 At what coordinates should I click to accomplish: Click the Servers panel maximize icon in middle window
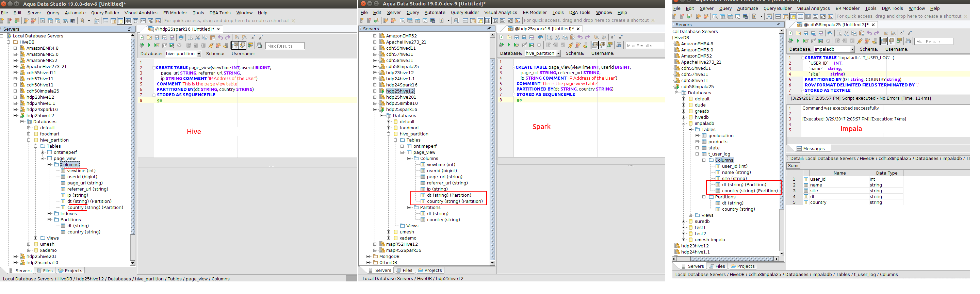click(x=489, y=29)
